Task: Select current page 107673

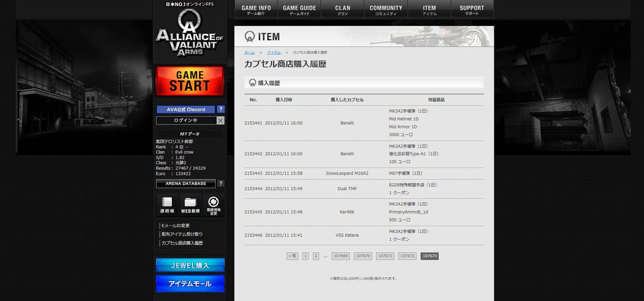Action: [430, 256]
